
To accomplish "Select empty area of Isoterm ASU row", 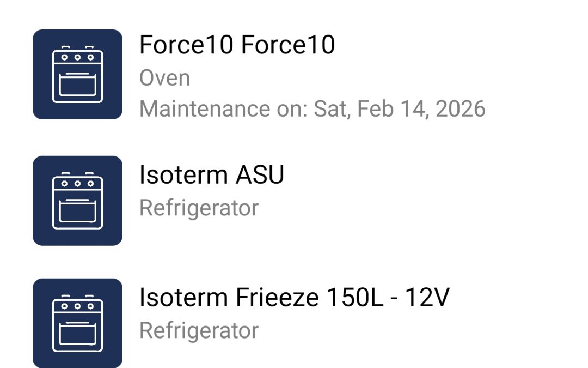I will coord(431,201).
